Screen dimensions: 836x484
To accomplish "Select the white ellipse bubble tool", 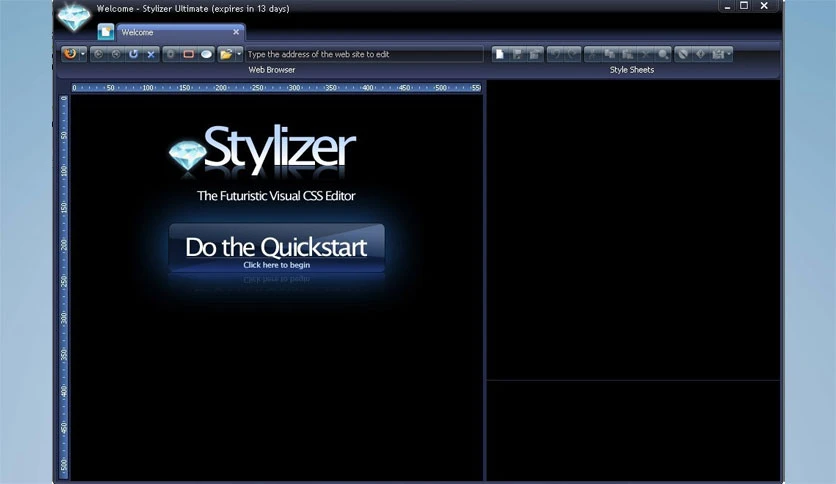I will pos(206,54).
